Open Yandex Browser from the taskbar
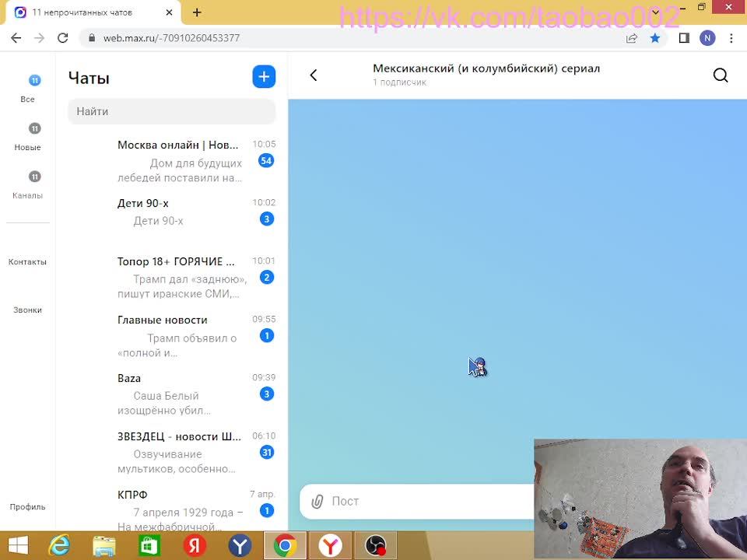This screenshot has height=560, width=747. pyautogui.click(x=330, y=546)
